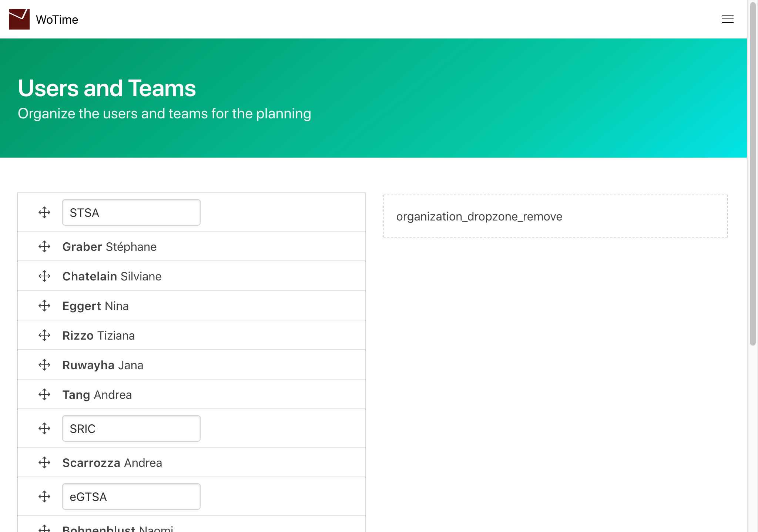Click the move handle beside Tang Andrea
Screen dimensions: 758x532
coord(44,394)
